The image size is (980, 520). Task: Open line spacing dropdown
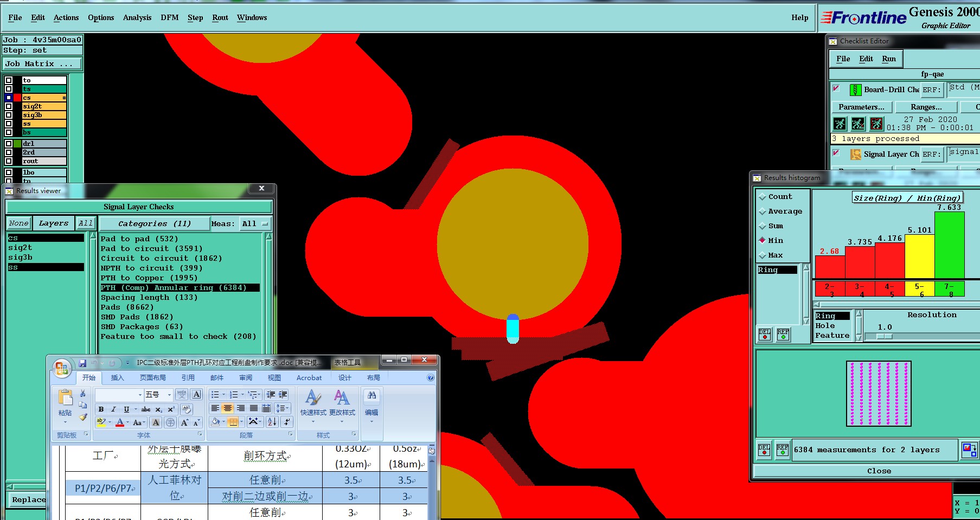tap(283, 408)
